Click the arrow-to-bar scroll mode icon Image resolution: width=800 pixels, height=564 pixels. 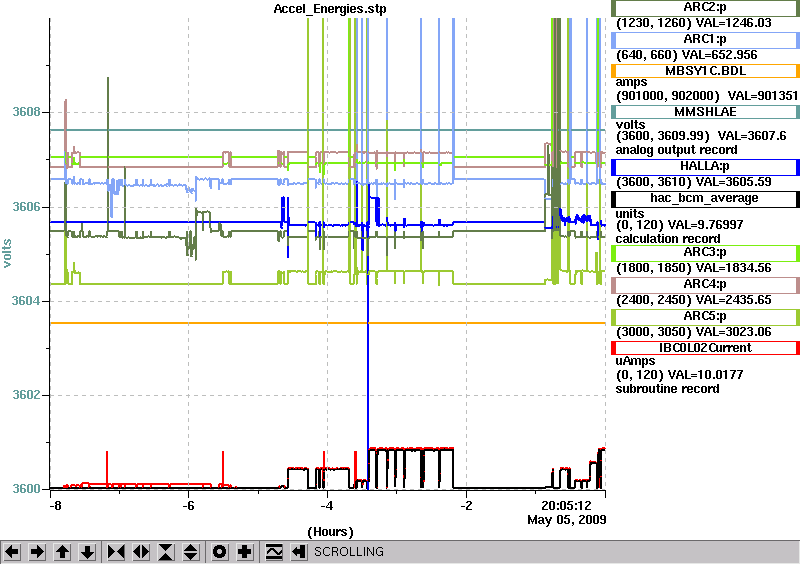(299, 552)
